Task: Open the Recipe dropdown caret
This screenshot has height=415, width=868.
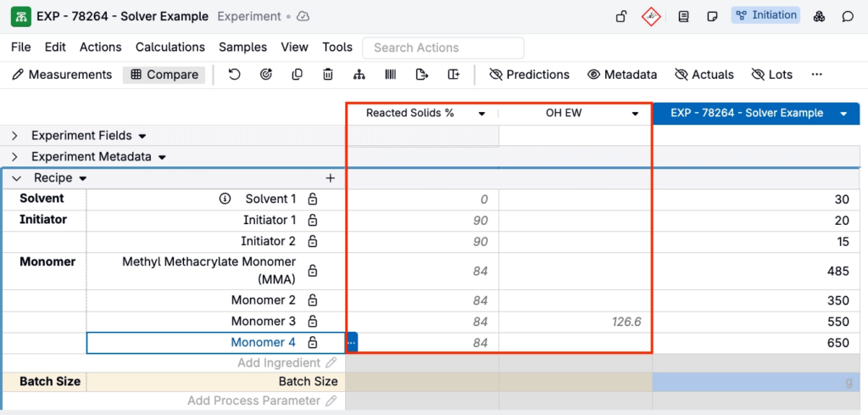Action: click(82, 179)
